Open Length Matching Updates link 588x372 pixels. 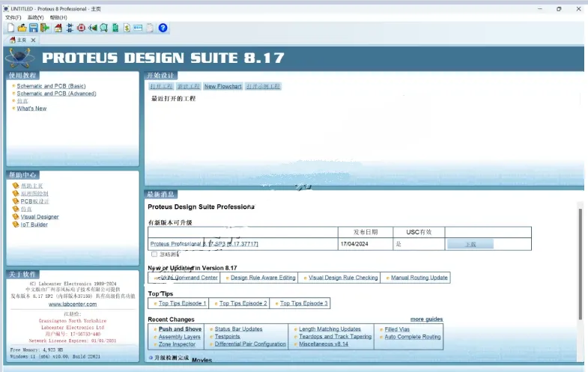pos(330,329)
